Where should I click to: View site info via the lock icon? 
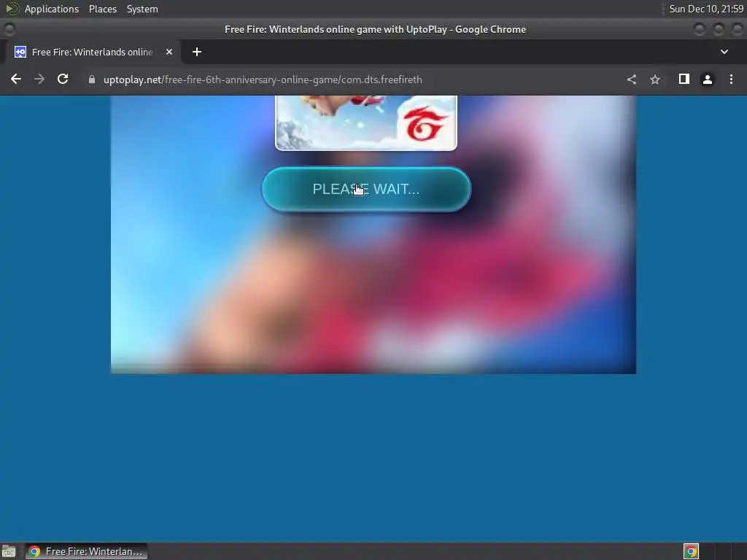coord(92,79)
